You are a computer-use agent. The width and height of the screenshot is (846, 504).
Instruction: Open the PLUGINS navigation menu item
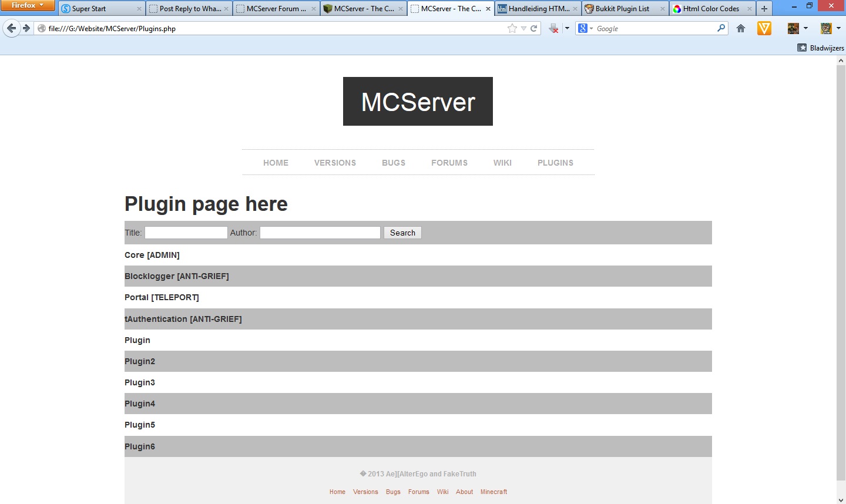pos(555,163)
